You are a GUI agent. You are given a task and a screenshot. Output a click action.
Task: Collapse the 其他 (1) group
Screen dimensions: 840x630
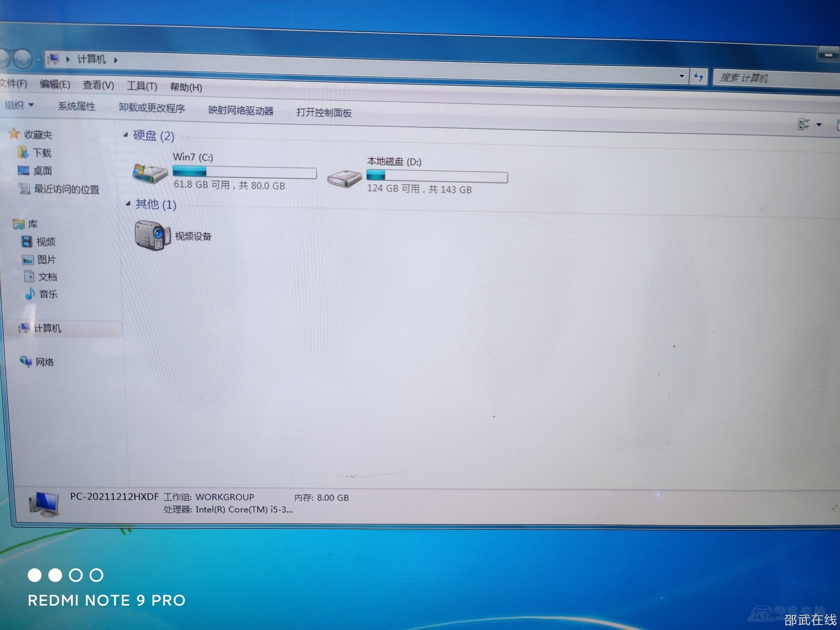(x=128, y=204)
